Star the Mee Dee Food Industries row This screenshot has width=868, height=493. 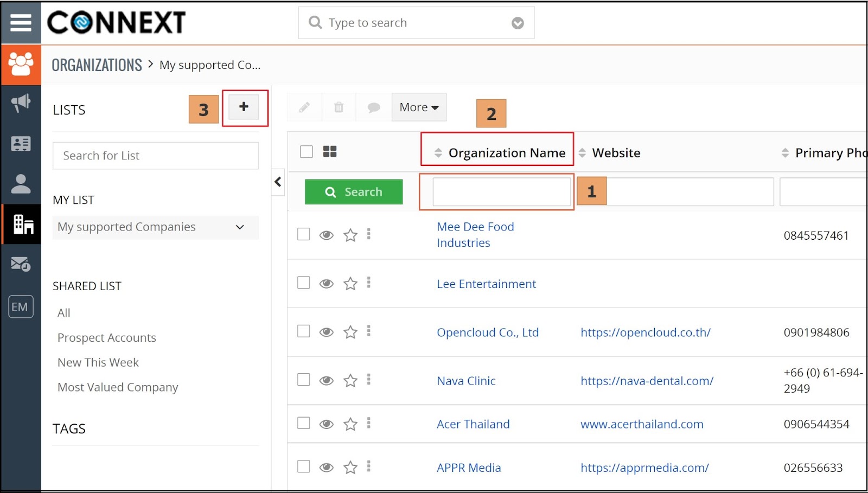350,235
